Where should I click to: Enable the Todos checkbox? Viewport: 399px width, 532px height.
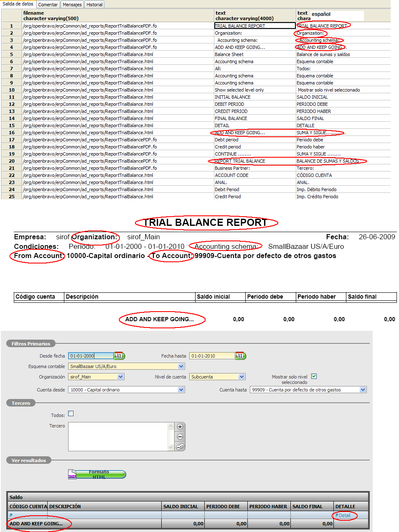point(71,414)
